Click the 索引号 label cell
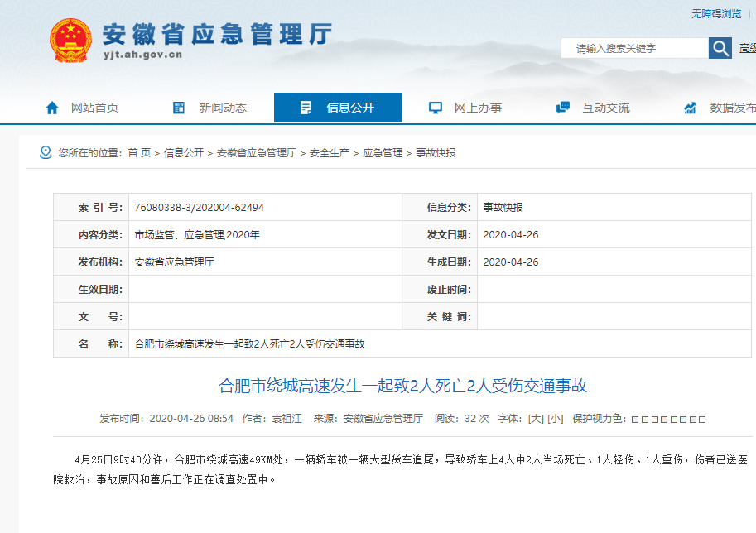 91,207
